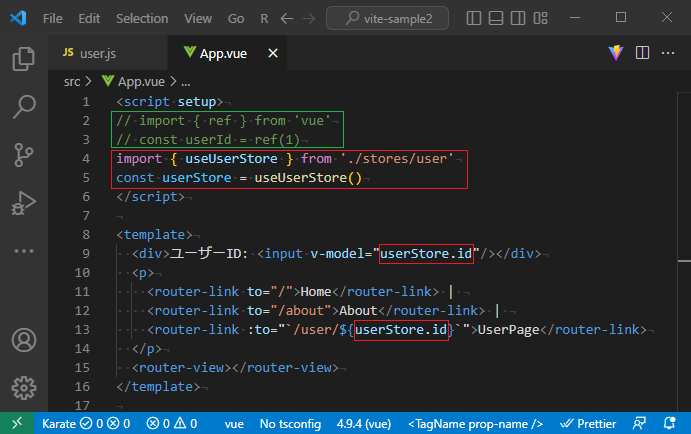Open the Search view in activity bar
Screen dimensions: 691x434
point(23,107)
